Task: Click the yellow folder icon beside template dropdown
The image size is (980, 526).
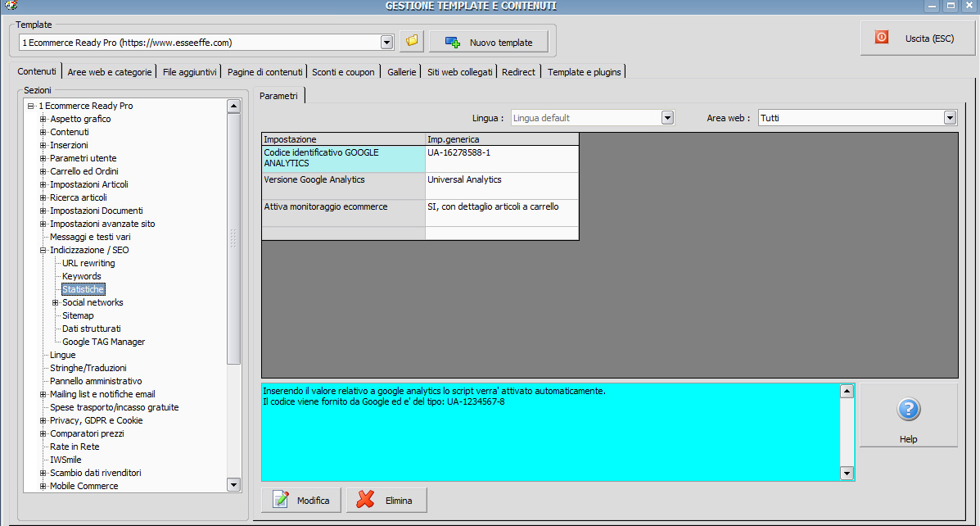Action: coord(412,41)
